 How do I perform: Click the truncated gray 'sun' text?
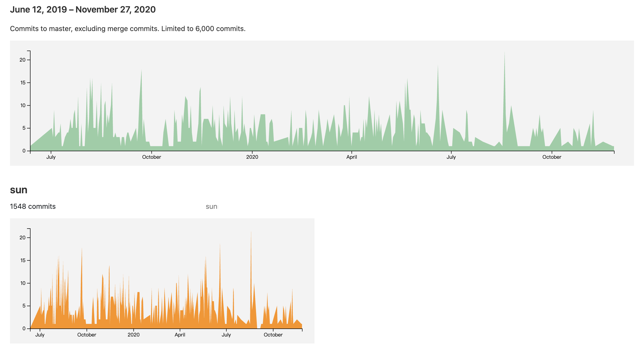[212, 207]
